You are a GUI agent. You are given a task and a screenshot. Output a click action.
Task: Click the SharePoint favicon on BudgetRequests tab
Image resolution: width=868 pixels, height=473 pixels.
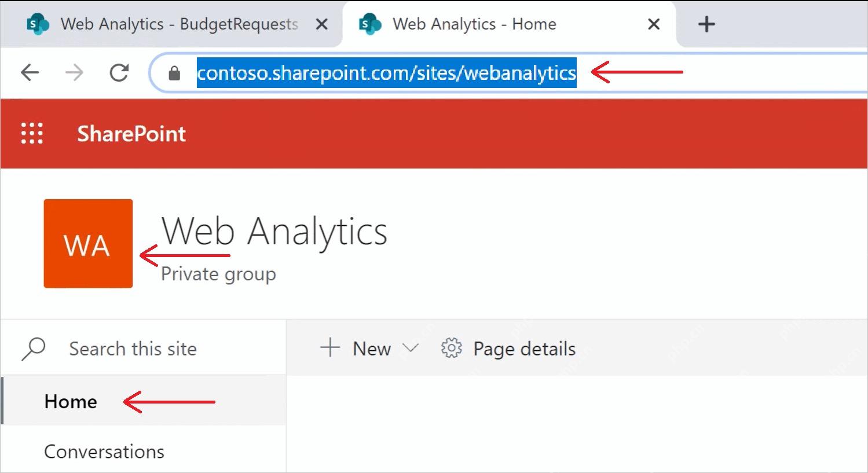(x=38, y=24)
